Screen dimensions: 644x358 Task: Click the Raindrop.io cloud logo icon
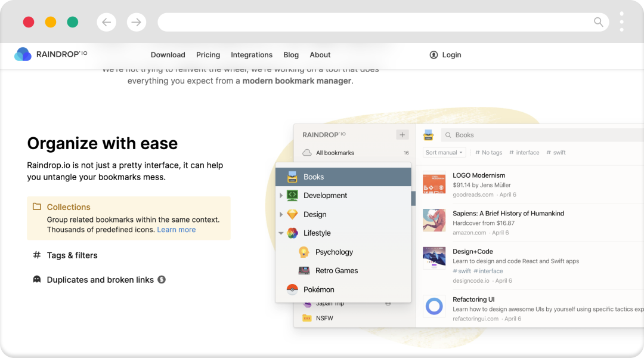(x=23, y=54)
